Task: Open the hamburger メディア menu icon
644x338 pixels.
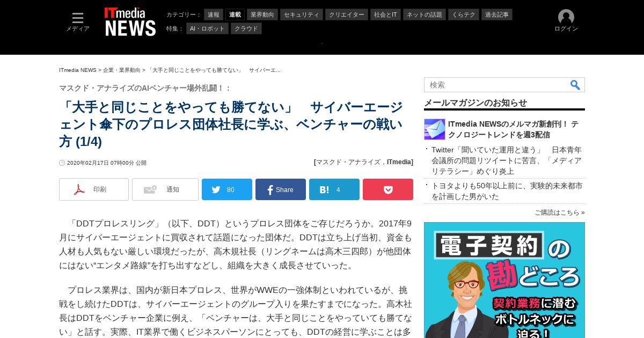Action: point(78,18)
